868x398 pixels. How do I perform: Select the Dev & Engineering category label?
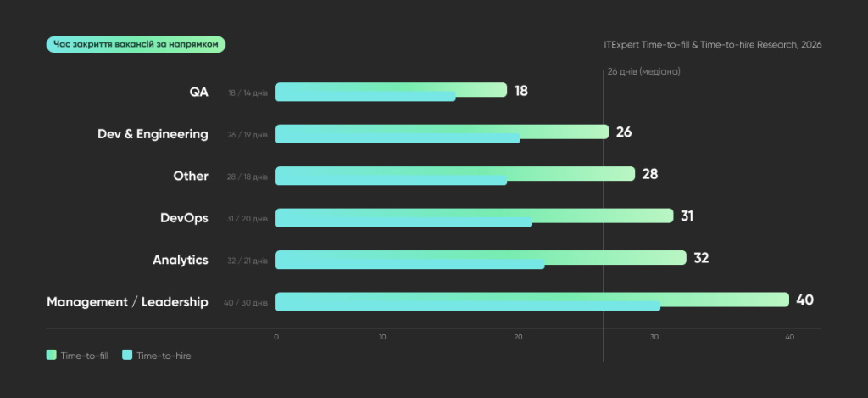153,134
